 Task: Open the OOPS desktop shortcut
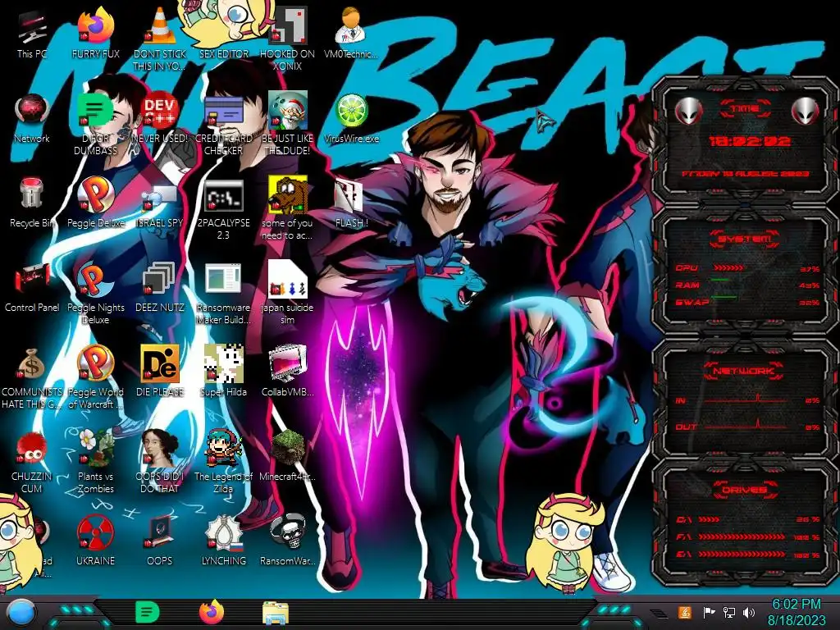click(x=160, y=540)
